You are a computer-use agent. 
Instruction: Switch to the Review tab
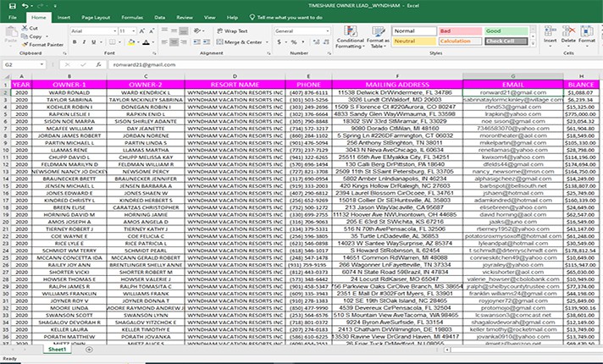coord(185,17)
